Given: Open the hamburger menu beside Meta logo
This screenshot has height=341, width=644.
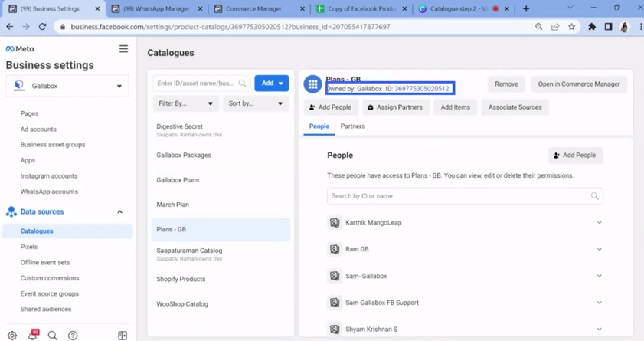Looking at the screenshot, I should [123, 49].
